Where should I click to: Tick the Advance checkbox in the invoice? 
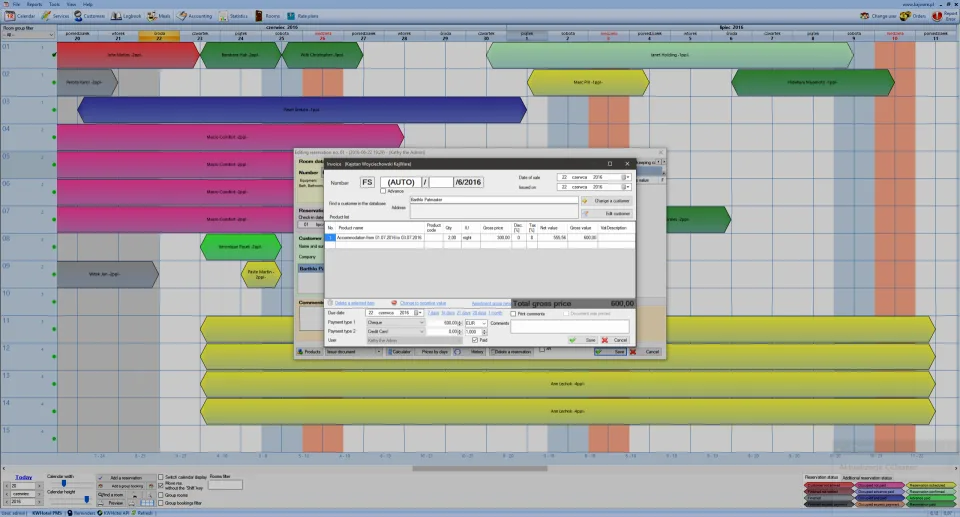click(383, 191)
